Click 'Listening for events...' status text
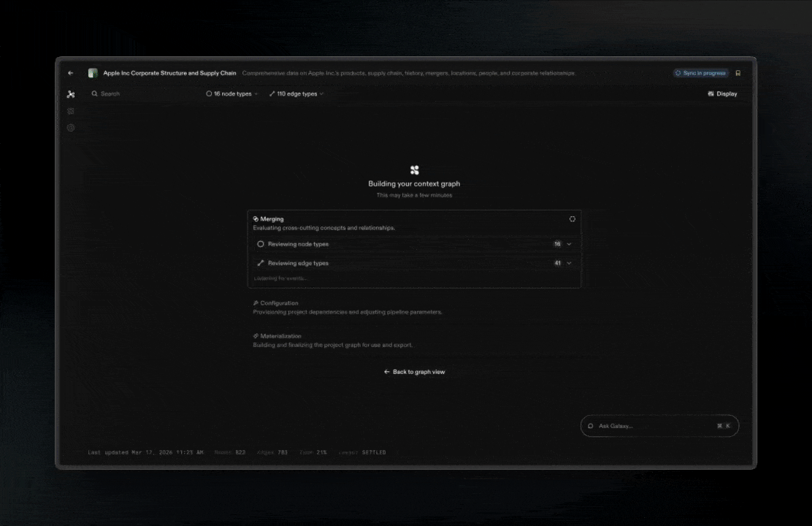Screen dimensions: 812x526 pos(280,278)
